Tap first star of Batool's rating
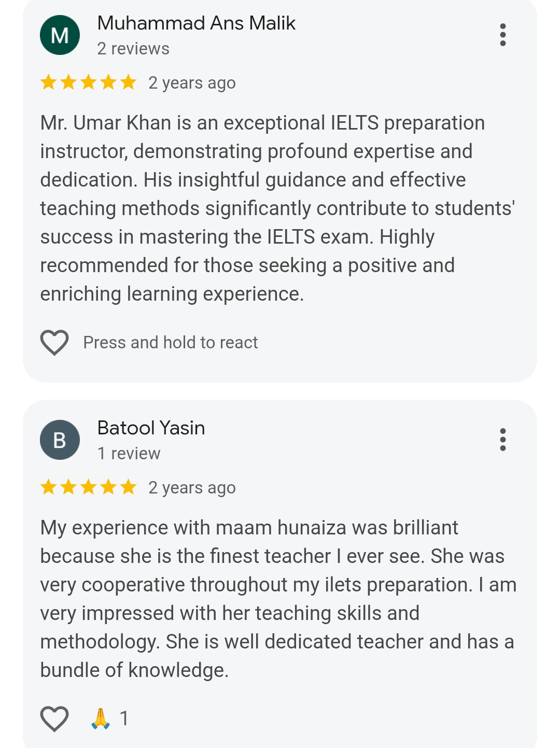This screenshot has width=560, height=748. (49, 487)
